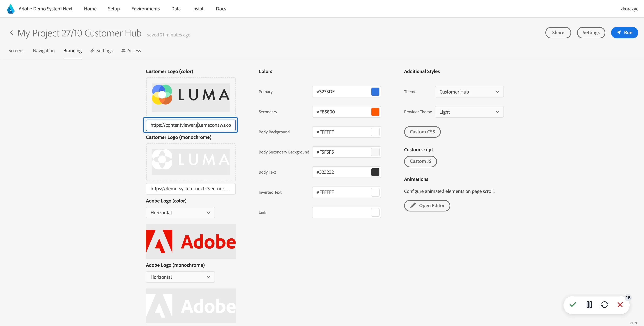644x326 pixels.
Task: Open the Environments menu
Action: pos(146,9)
